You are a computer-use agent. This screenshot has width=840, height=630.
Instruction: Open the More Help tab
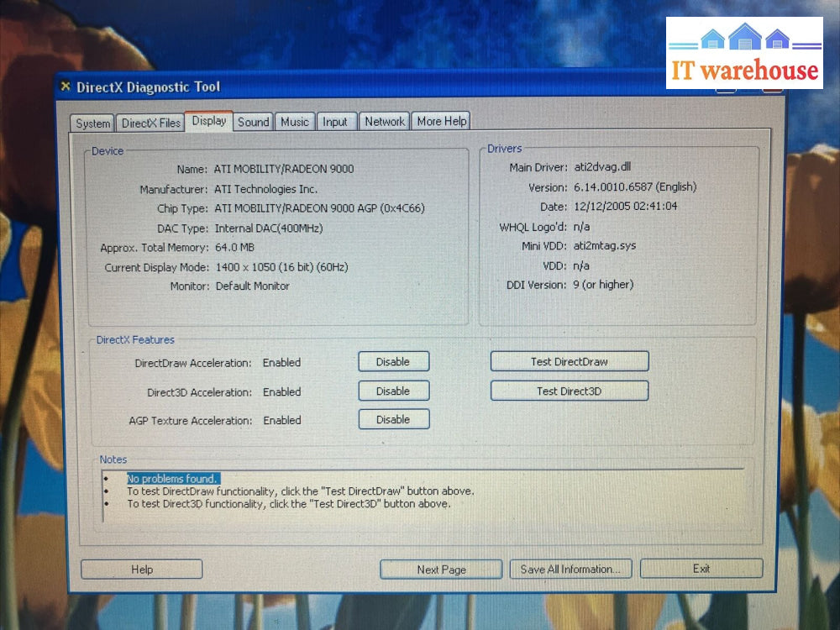click(x=442, y=121)
